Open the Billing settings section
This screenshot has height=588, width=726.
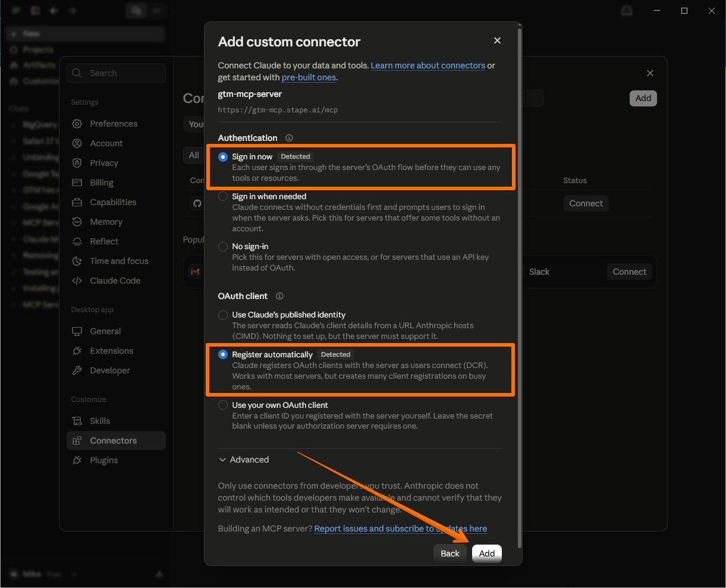tap(116, 183)
